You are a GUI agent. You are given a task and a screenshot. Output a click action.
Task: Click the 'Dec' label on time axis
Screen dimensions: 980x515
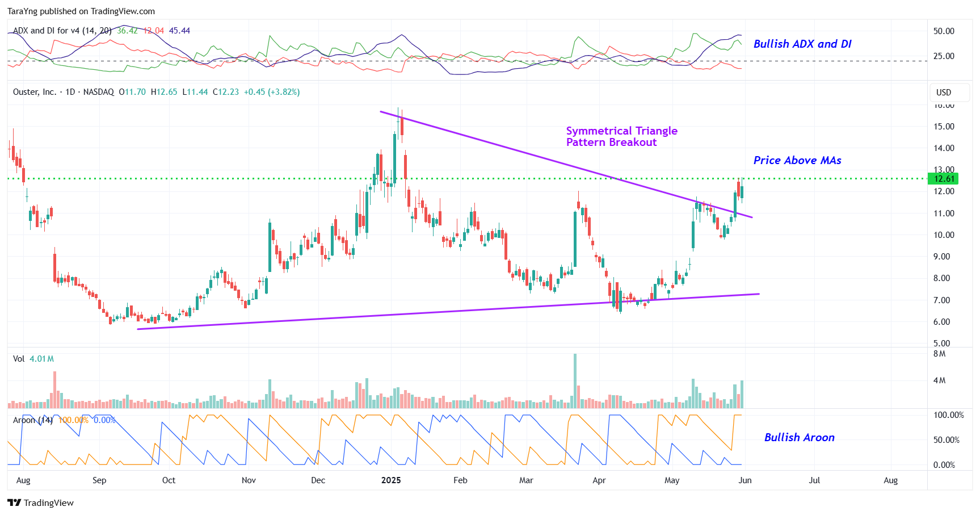point(318,480)
